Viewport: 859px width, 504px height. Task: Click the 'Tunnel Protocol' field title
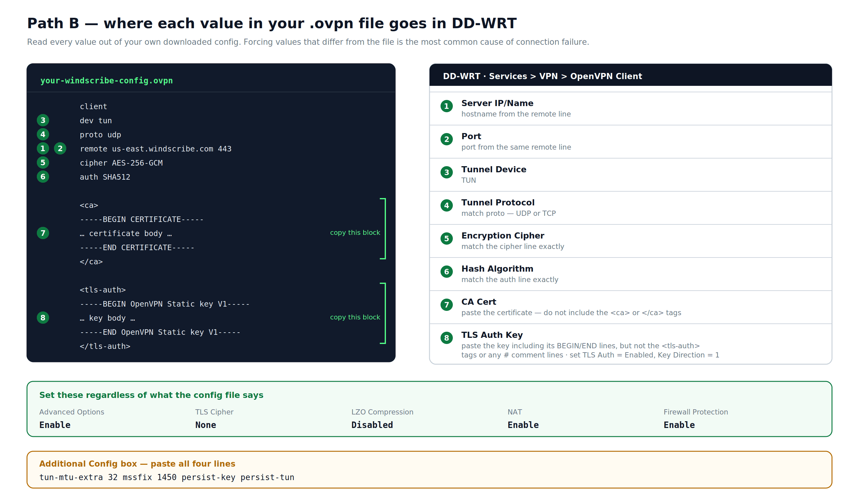[498, 203]
